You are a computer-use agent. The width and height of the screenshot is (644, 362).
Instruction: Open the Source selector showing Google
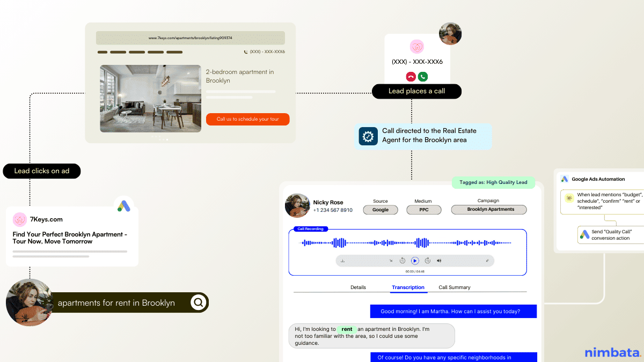point(380,210)
